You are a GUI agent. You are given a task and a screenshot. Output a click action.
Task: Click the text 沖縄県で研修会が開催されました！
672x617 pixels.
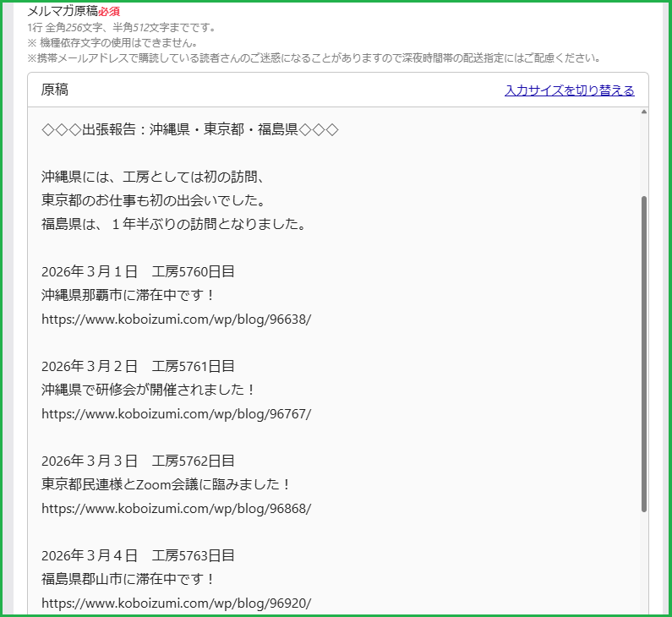[x=148, y=390]
